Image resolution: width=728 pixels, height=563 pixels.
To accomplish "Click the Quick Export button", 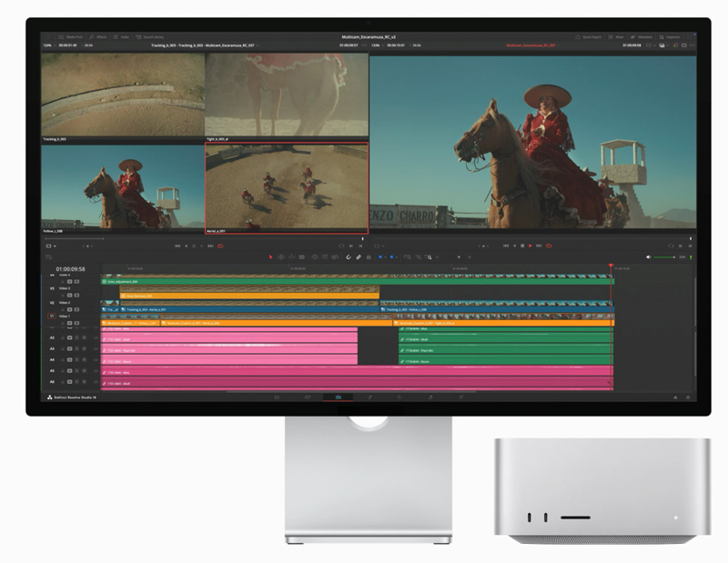I will point(588,36).
